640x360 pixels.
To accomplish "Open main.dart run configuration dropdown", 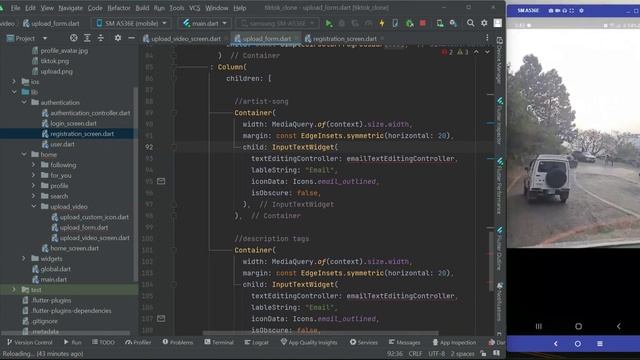I will point(204,23).
